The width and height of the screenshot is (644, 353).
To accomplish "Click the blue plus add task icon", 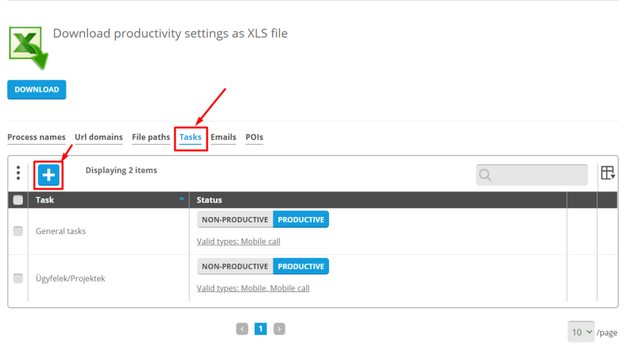I will point(49,174).
